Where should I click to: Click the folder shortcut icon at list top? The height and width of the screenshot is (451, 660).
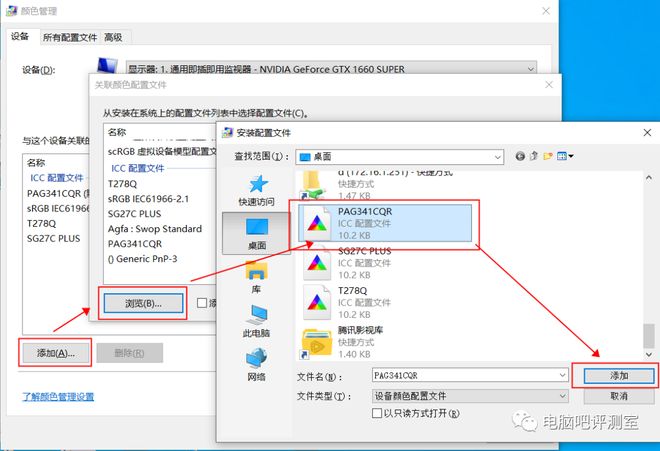[314, 186]
